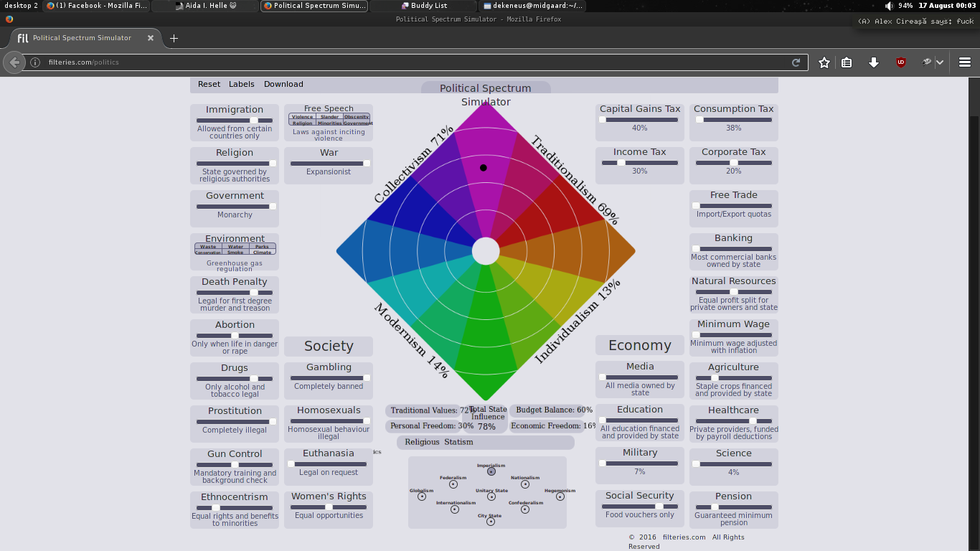Select the City State radio button
The height and width of the screenshot is (551, 980).
(x=491, y=522)
